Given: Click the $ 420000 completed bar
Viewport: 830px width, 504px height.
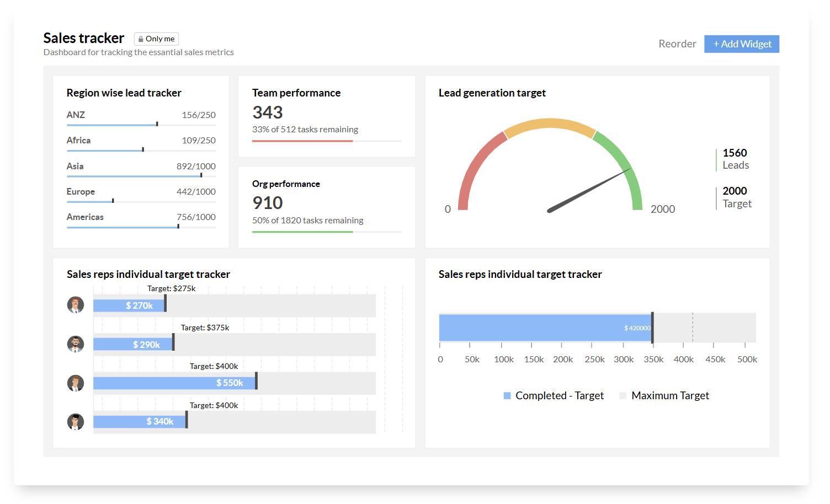Looking at the screenshot, I should [x=545, y=328].
